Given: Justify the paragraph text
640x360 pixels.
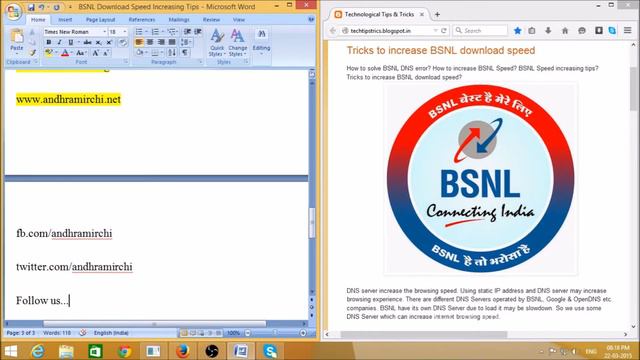Looking at the screenshot, I should point(172,42).
